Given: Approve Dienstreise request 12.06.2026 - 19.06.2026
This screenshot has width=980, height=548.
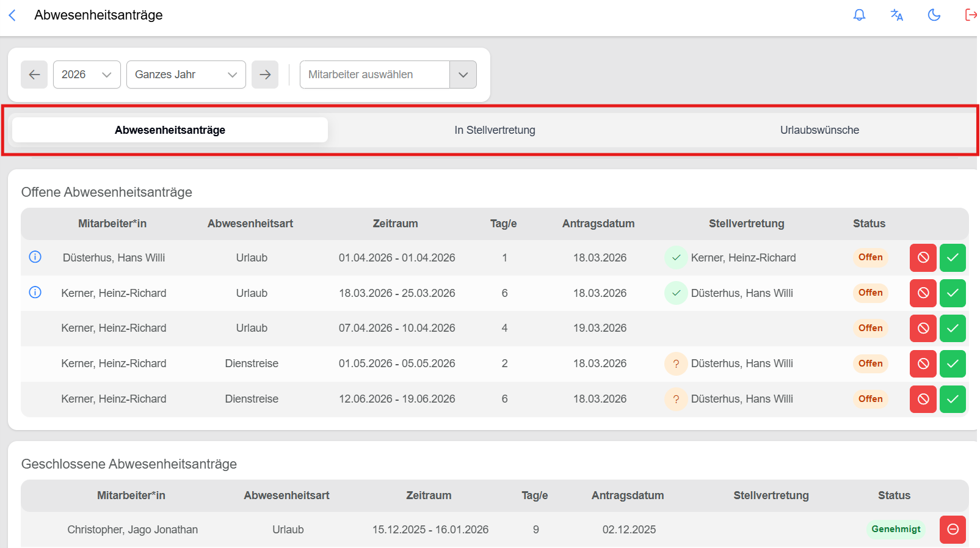Looking at the screenshot, I should tap(952, 400).
